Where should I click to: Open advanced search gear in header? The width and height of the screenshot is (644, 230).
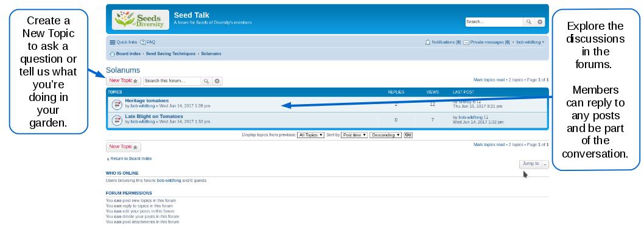click(540, 22)
